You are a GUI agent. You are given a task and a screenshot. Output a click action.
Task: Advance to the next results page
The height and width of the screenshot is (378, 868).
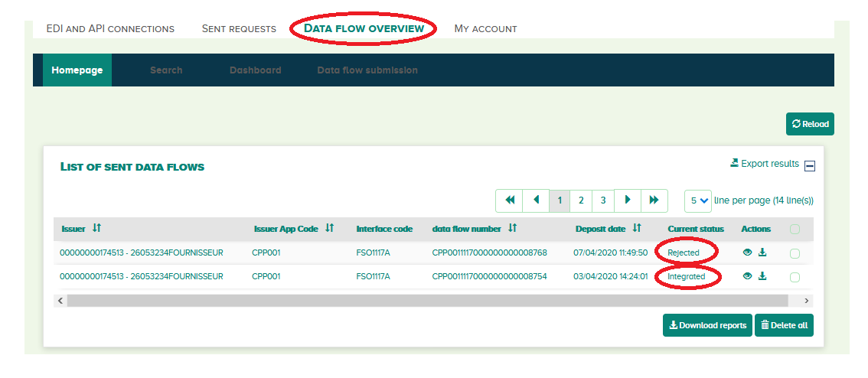click(628, 200)
